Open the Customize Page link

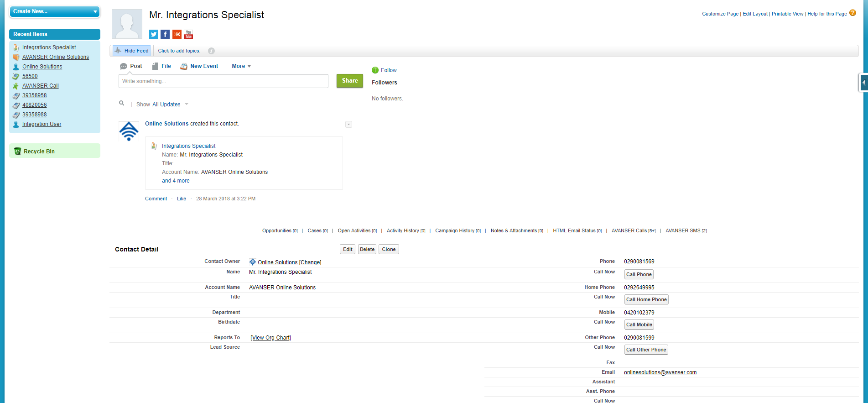point(720,14)
